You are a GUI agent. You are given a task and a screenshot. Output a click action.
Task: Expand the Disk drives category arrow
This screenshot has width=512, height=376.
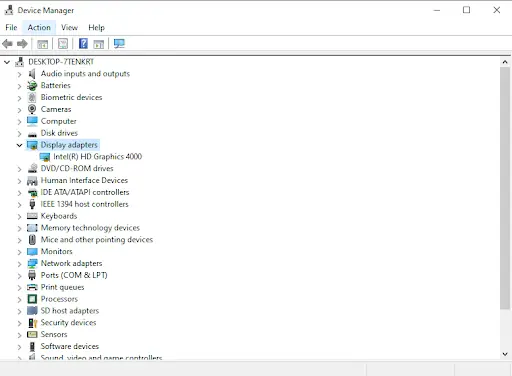(x=19, y=133)
